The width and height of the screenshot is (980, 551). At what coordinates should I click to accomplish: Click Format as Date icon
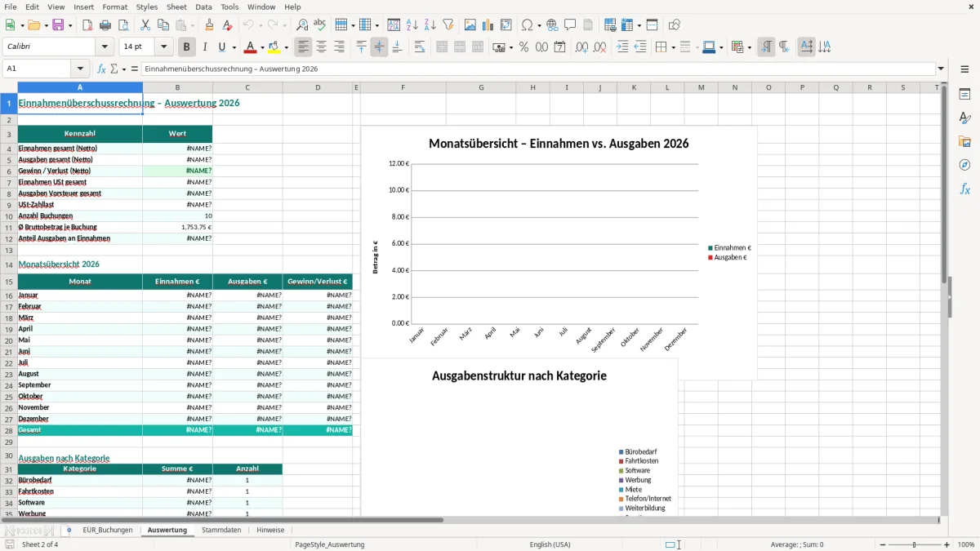tap(560, 47)
